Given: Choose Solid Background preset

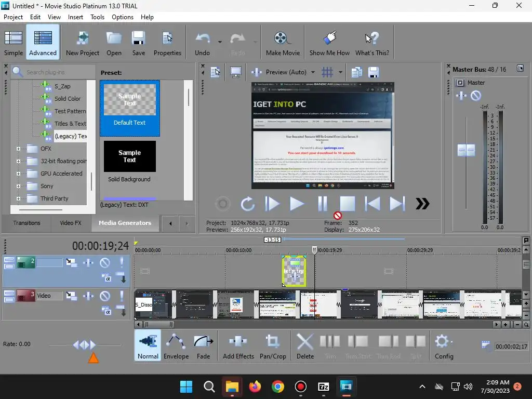Looking at the screenshot, I should [129, 162].
